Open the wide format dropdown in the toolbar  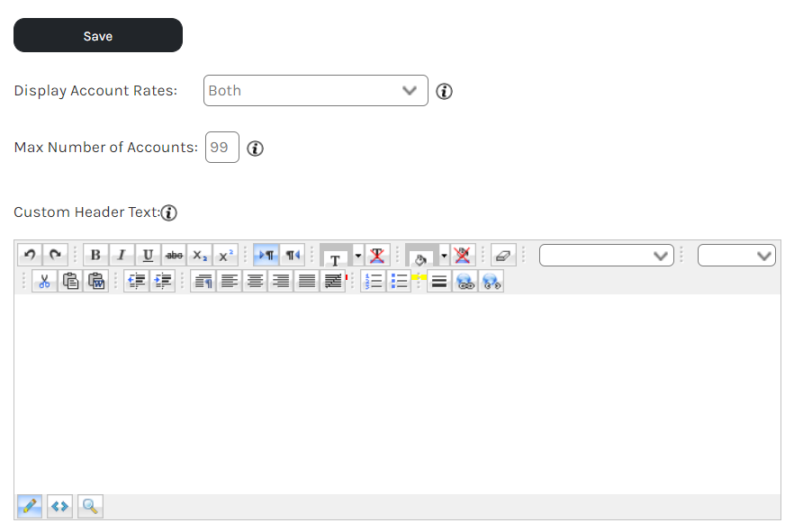coord(606,255)
